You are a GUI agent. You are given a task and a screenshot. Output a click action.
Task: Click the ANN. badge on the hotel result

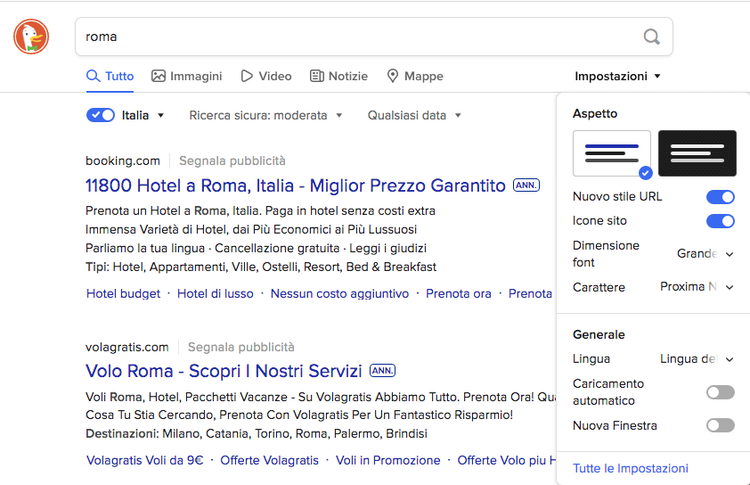point(526,185)
